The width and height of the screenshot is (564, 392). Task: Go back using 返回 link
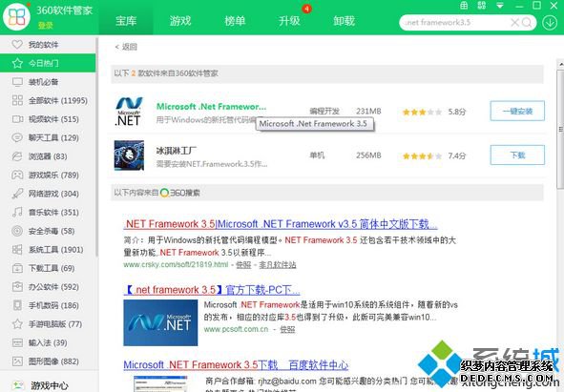point(126,47)
